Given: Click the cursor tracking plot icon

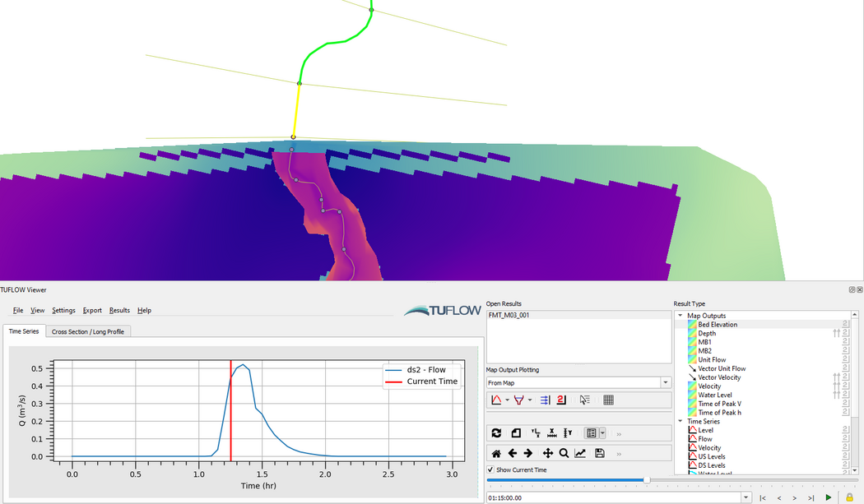Looking at the screenshot, I should pos(584,400).
